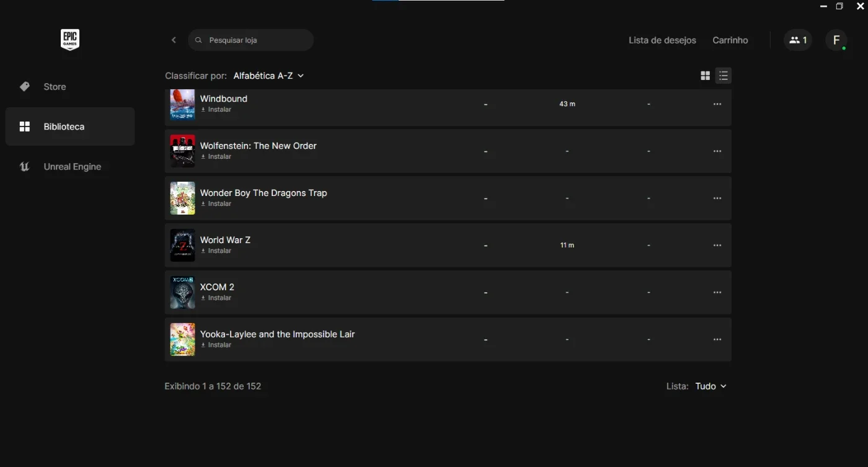This screenshot has width=868, height=467.
Task: Click the Epic Games logo icon
Action: coord(69,40)
